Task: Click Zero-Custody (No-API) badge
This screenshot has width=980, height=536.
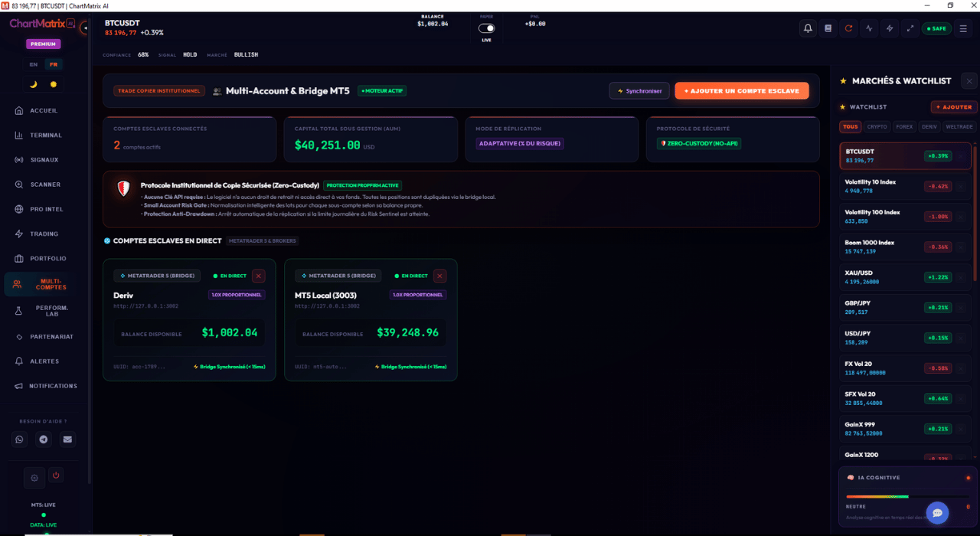Action: [699, 143]
